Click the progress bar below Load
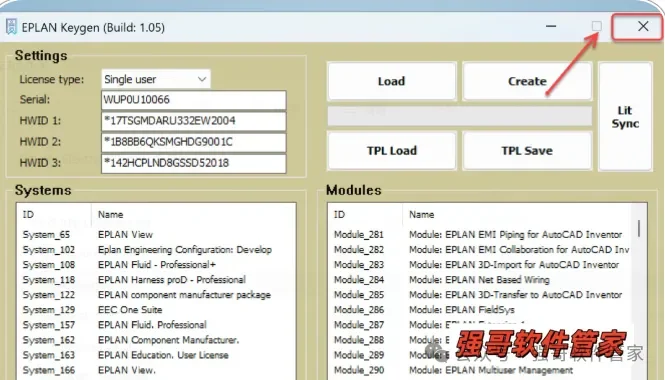 (460, 116)
